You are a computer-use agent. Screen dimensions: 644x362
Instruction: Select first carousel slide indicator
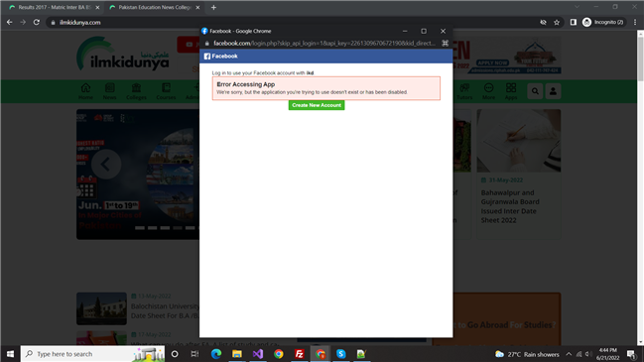click(x=140, y=228)
